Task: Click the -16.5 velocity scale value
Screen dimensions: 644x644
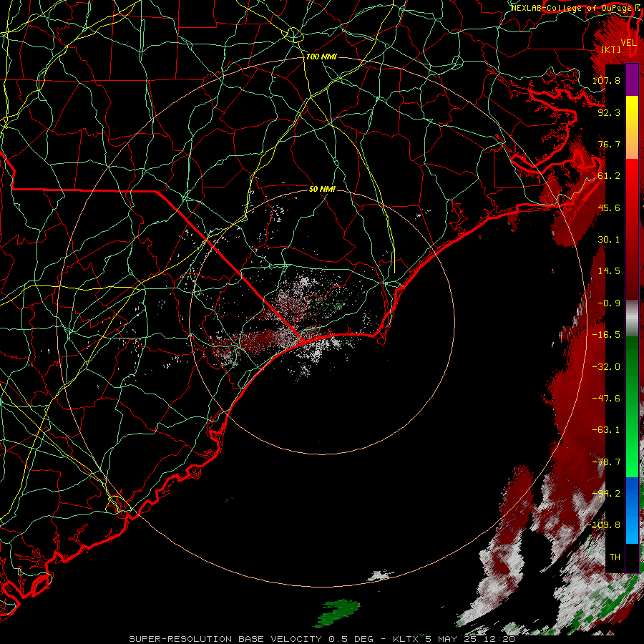Action: 606,335
